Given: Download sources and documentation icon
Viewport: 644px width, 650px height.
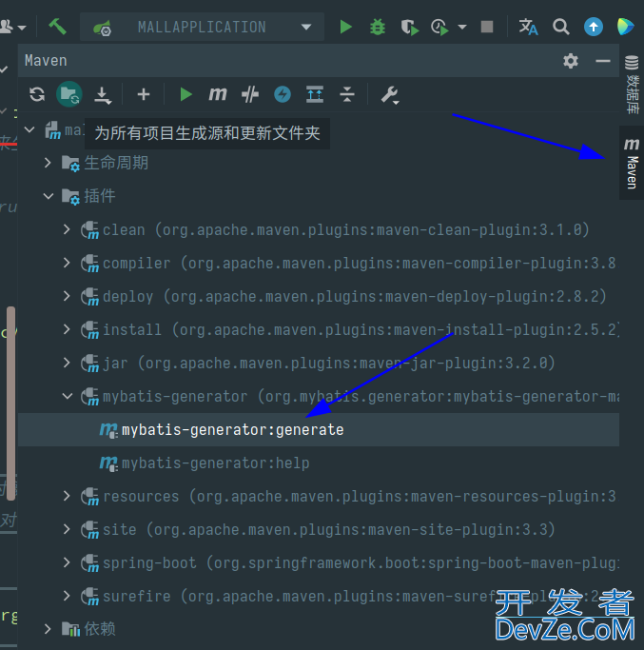Looking at the screenshot, I should 103,95.
